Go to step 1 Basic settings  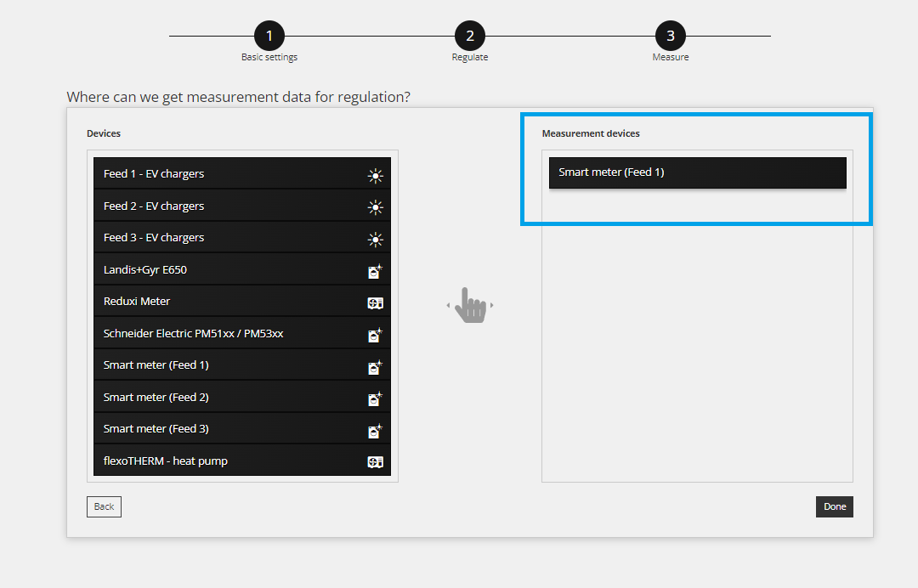(269, 36)
